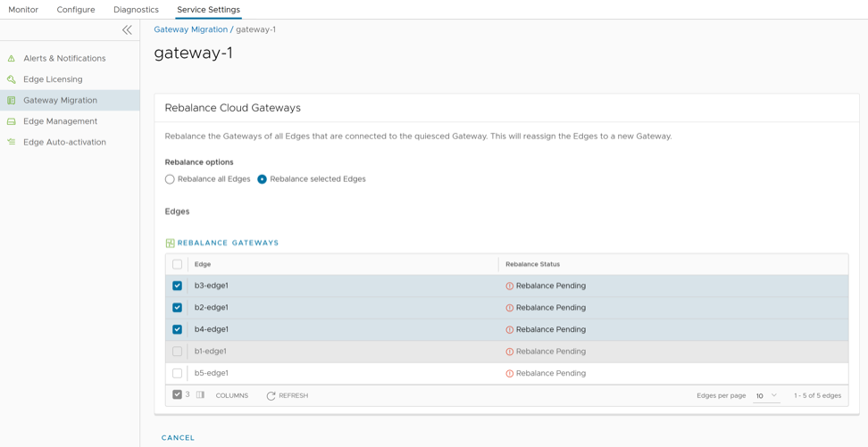868x447 pixels.
Task: Sort the table by Rebalance Status column header
Action: [532, 264]
